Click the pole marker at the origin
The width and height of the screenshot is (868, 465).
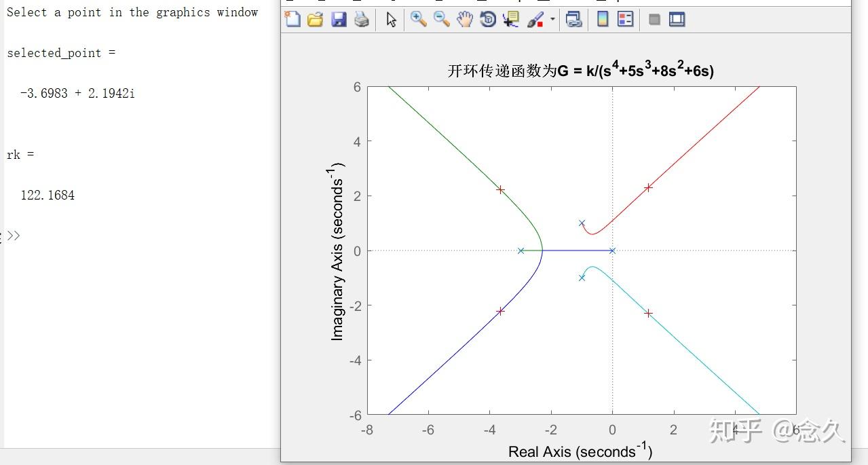[612, 250]
